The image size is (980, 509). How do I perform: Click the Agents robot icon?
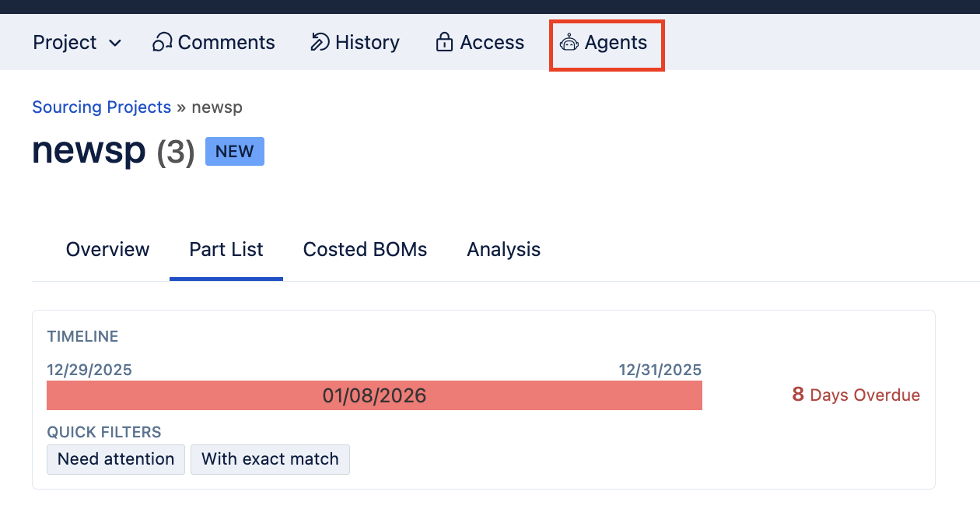569,43
